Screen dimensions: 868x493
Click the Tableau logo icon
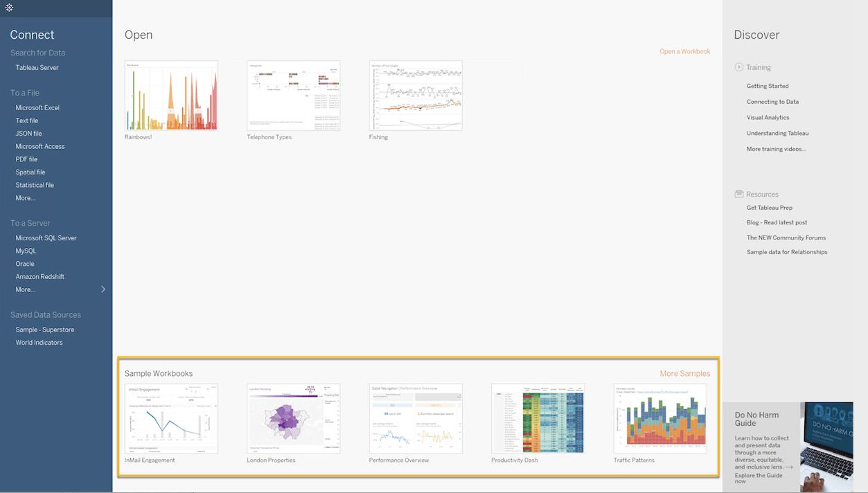coord(9,8)
